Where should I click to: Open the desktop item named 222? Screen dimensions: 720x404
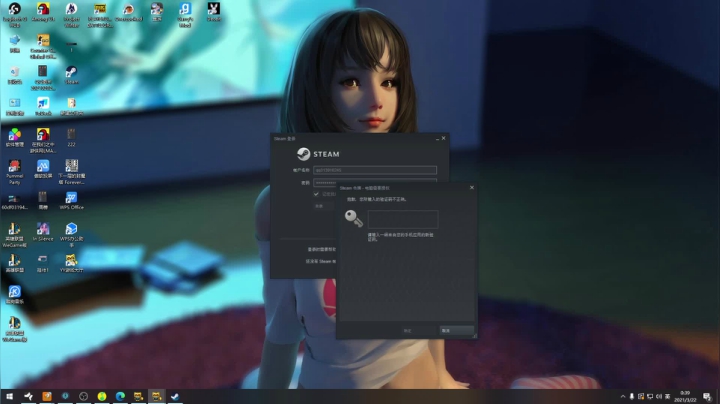71,135
